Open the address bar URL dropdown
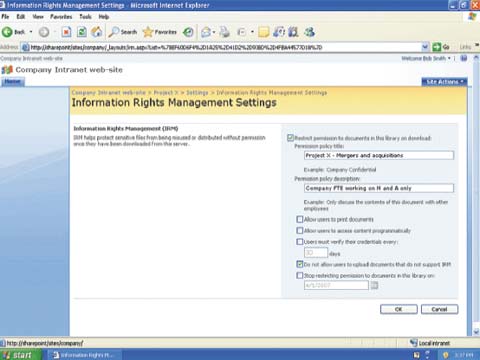Viewport: 480px width, 360px height. click(x=425, y=47)
